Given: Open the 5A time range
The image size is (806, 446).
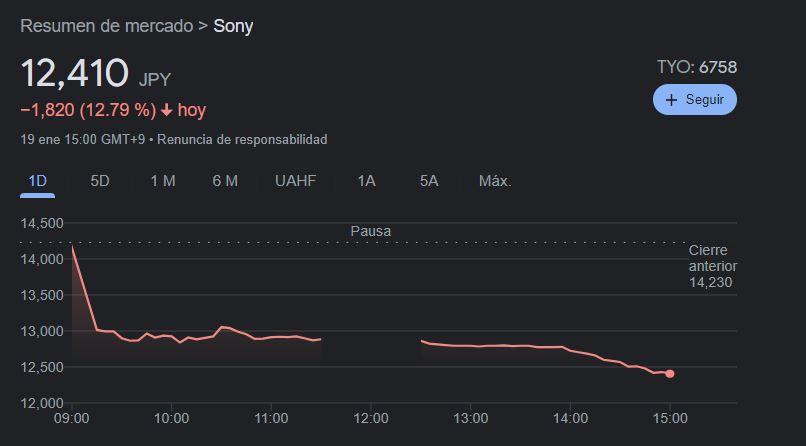Looking at the screenshot, I should (429, 181).
